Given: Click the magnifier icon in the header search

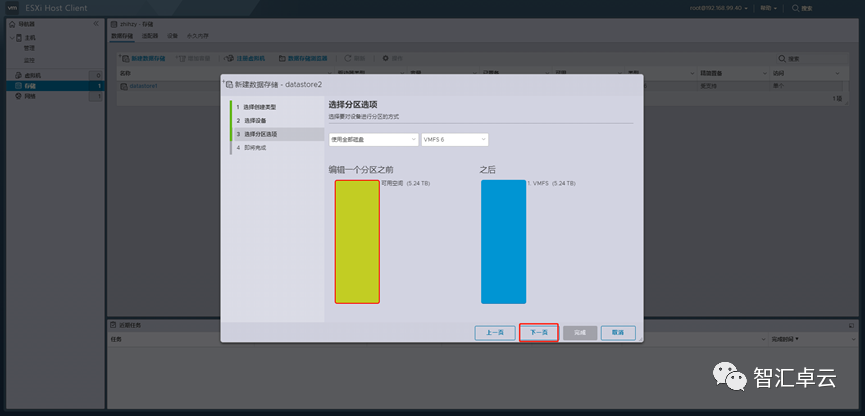Looking at the screenshot, I should (795, 8).
